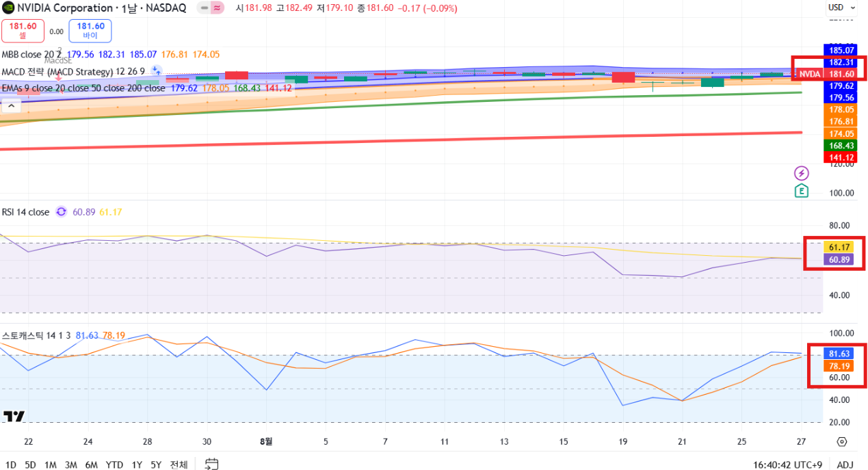
Task: Click the 16:40:42 UTC+9 timezone selector
Action: [x=789, y=465]
